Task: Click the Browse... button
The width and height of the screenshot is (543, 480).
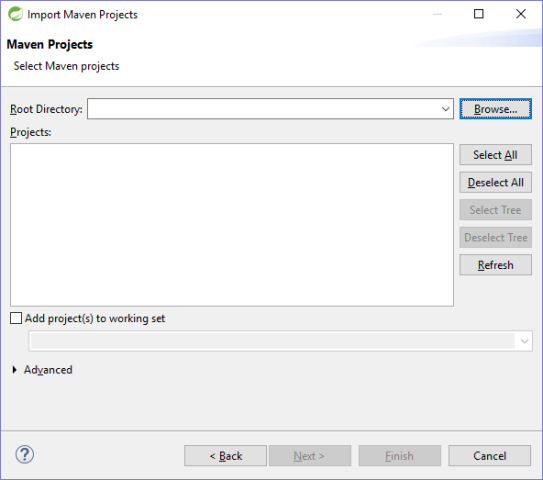Action: coord(495,109)
